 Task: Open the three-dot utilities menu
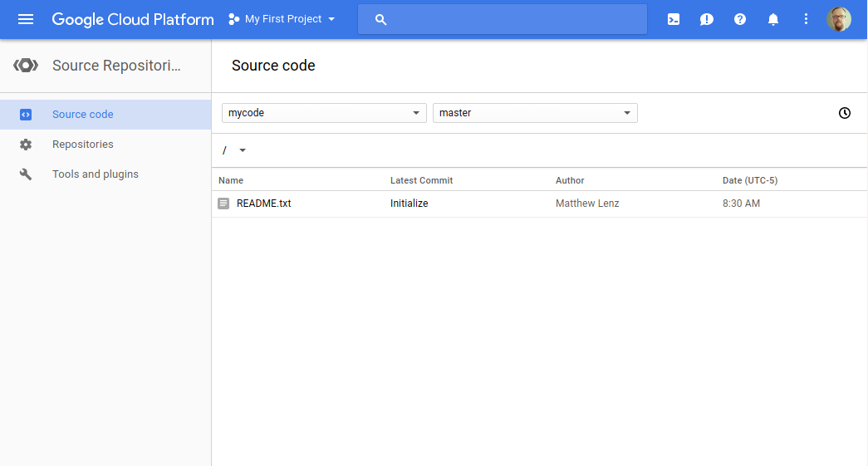(x=806, y=19)
